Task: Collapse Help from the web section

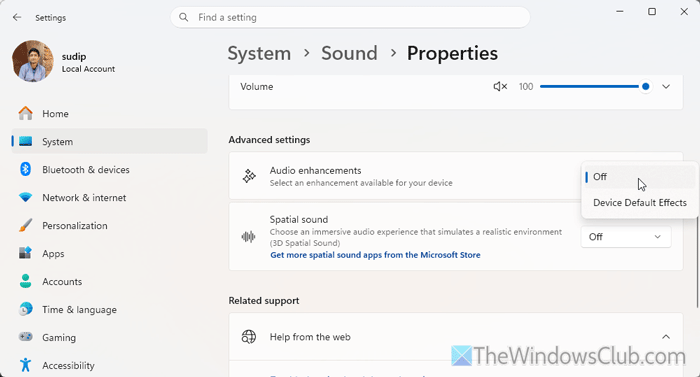Action: (x=666, y=337)
